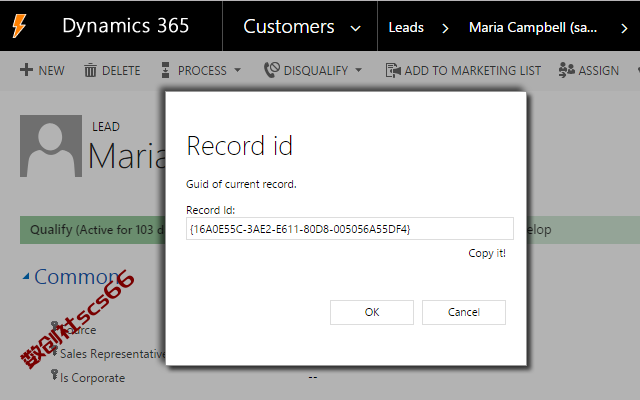The height and width of the screenshot is (400, 640).
Task: Click OK in Record id dialog
Action: tap(372, 312)
